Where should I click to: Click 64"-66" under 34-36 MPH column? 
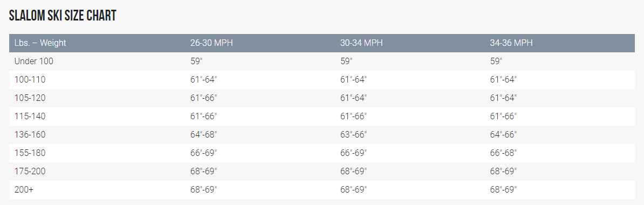coord(503,135)
